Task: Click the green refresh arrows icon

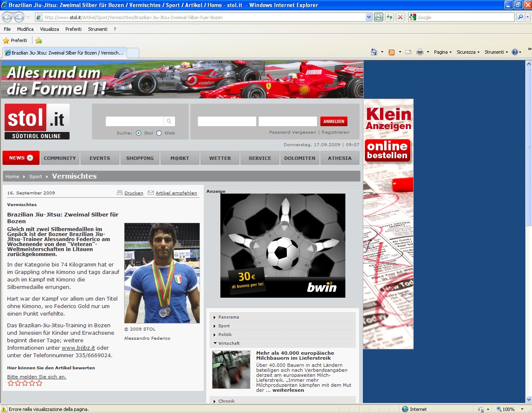Action: [x=390, y=17]
